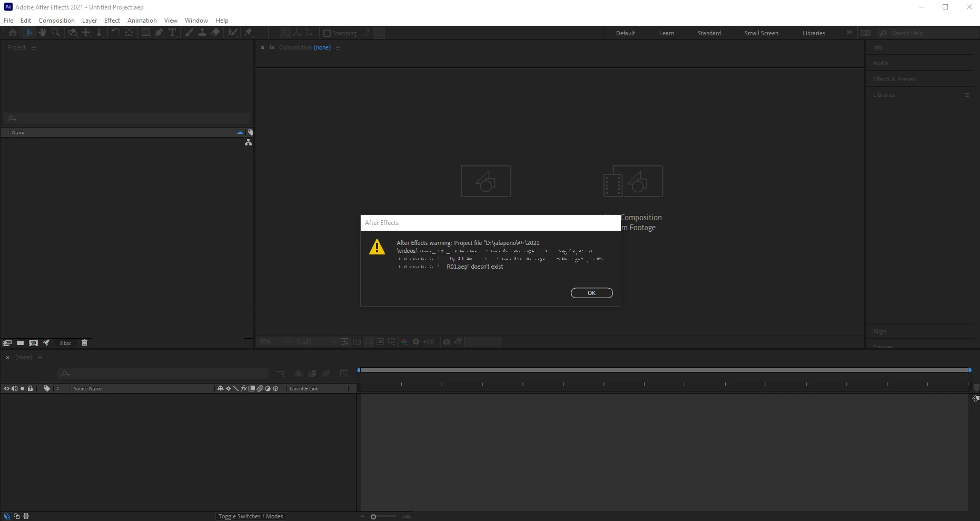This screenshot has width=980, height=521.
Task: Open the Composition panel menu
Action: pos(338,47)
